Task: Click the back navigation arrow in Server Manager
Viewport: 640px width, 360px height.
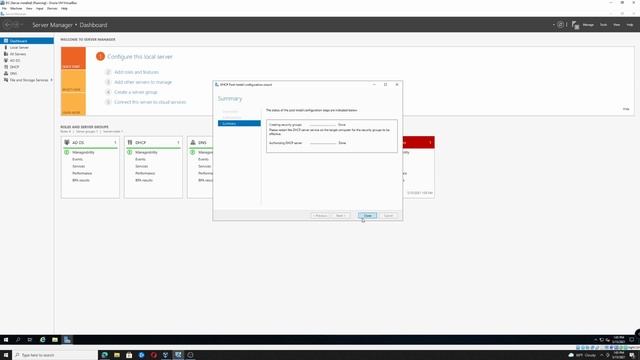Action: pyautogui.click(x=7, y=25)
